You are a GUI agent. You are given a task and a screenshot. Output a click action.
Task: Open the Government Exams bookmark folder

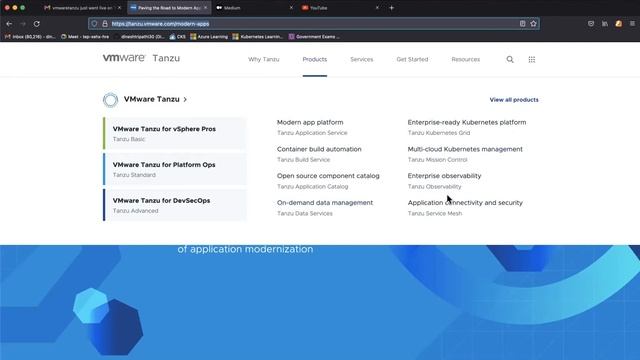(x=314, y=37)
